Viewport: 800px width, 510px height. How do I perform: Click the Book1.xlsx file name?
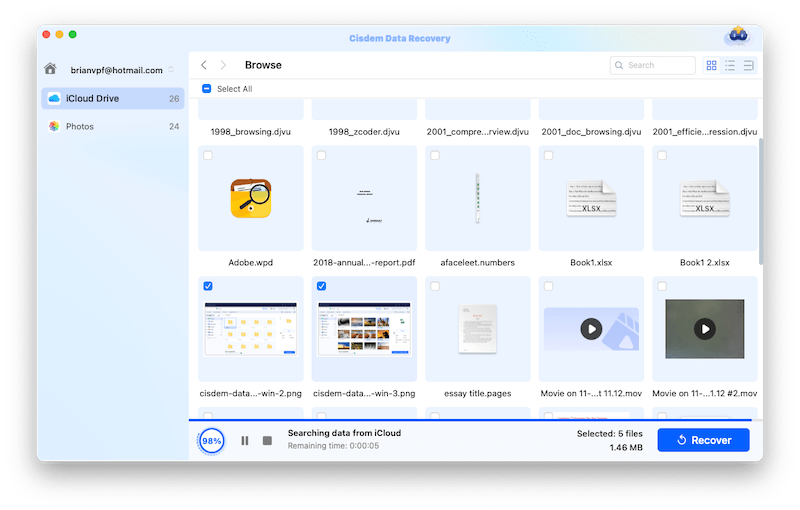tap(591, 263)
